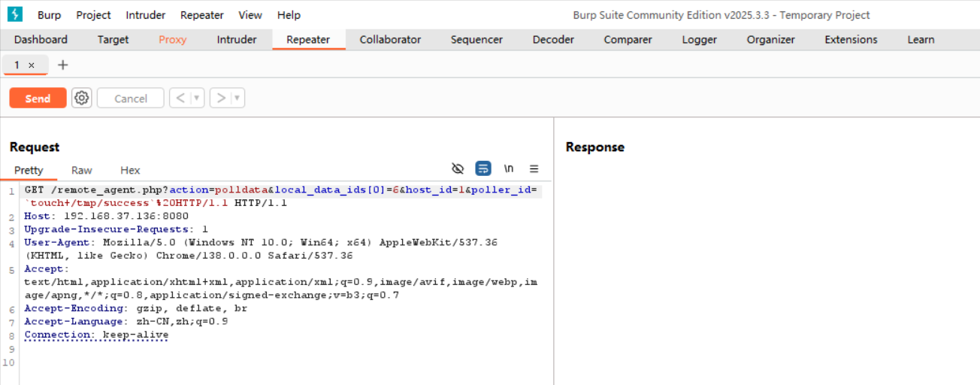The image size is (980, 385).
Task: Go to next request in history
Action: [221, 98]
